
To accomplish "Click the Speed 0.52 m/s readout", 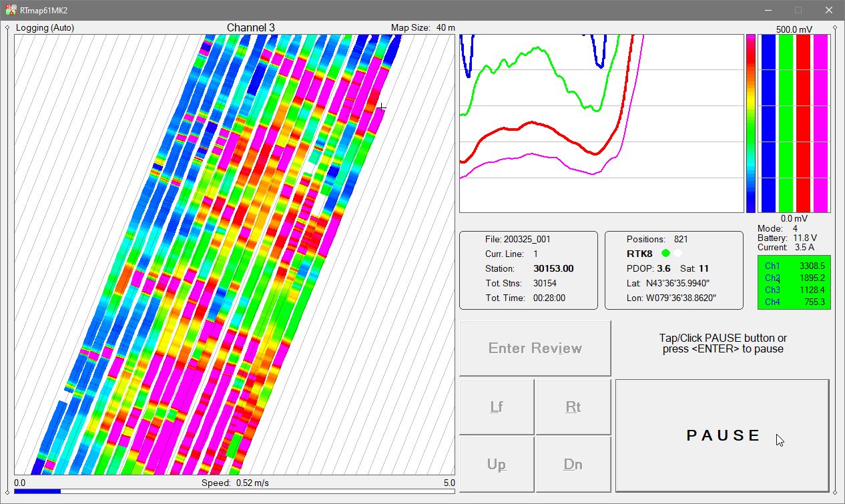I will point(236,483).
